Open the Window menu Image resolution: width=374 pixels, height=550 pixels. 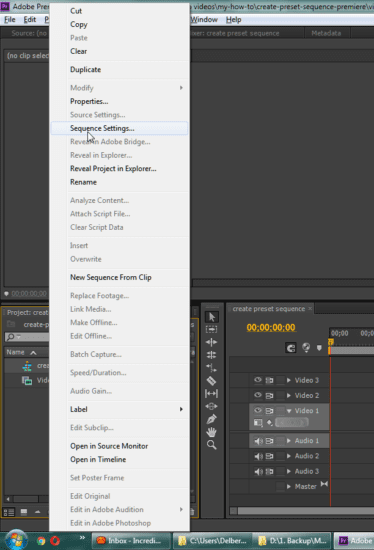point(204,20)
